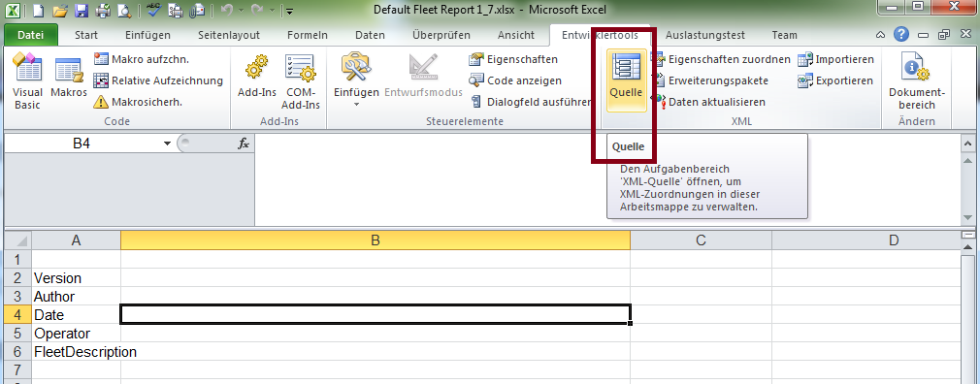
Task: Switch to the Team tab
Action: point(785,35)
